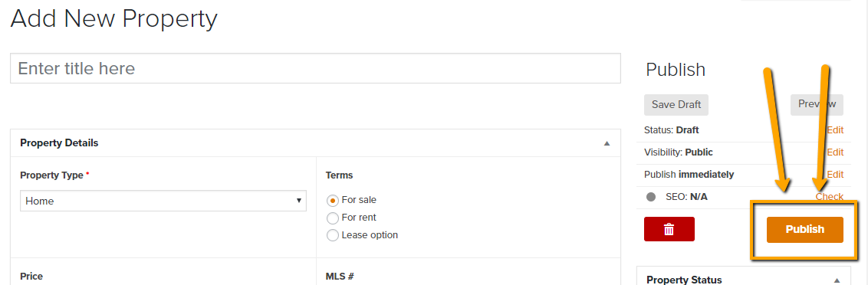
Task: Click the orange Publish button
Action: [805, 229]
